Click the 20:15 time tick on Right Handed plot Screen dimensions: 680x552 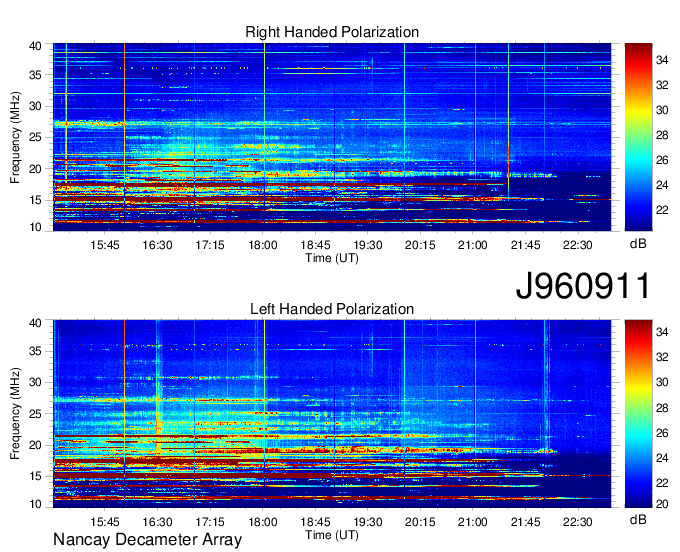click(420, 245)
